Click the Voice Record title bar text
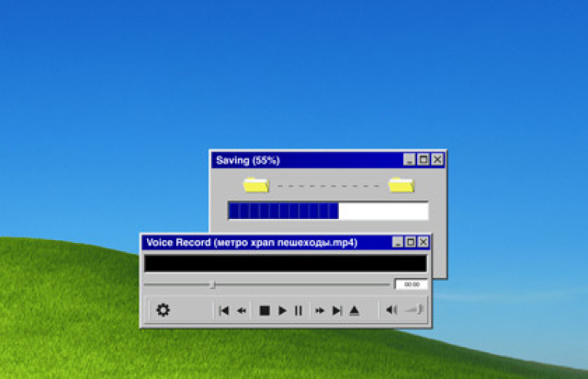Viewport: 588px width, 379px height. click(x=252, y=243)
